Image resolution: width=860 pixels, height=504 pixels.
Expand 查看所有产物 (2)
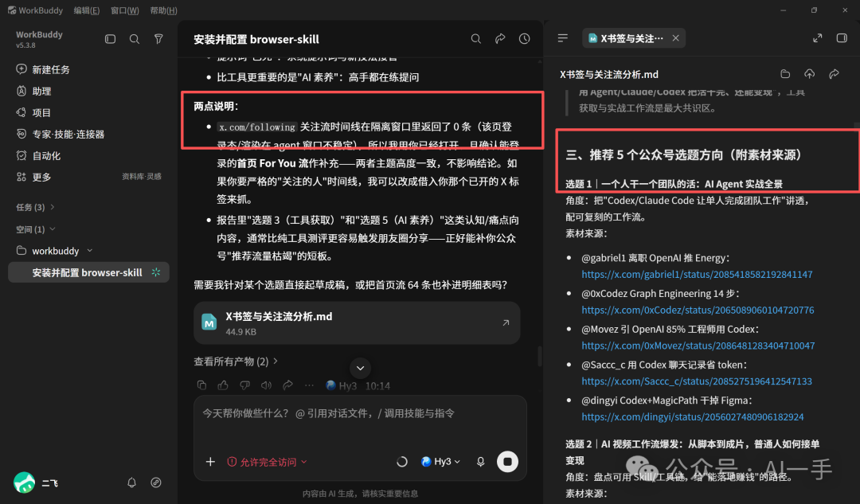tap(236, 361)
